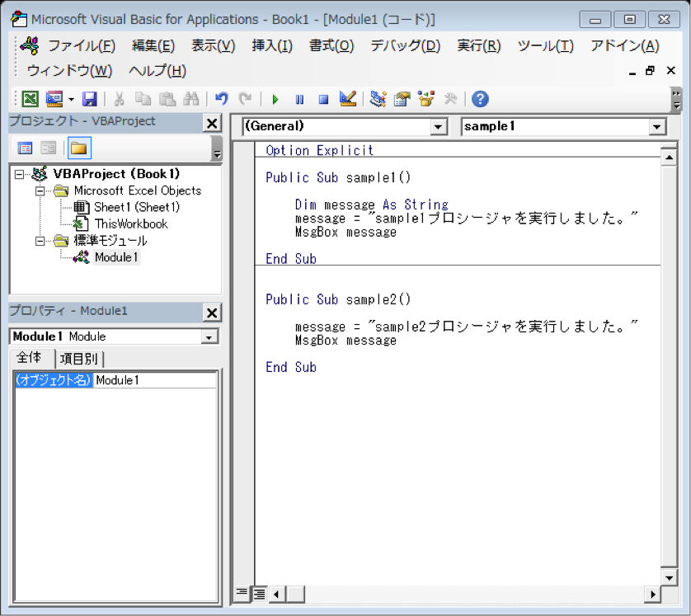This screenshot has height=616, width=691.
Task: Open the 表示(V) menu
Action: pos(214,46)
